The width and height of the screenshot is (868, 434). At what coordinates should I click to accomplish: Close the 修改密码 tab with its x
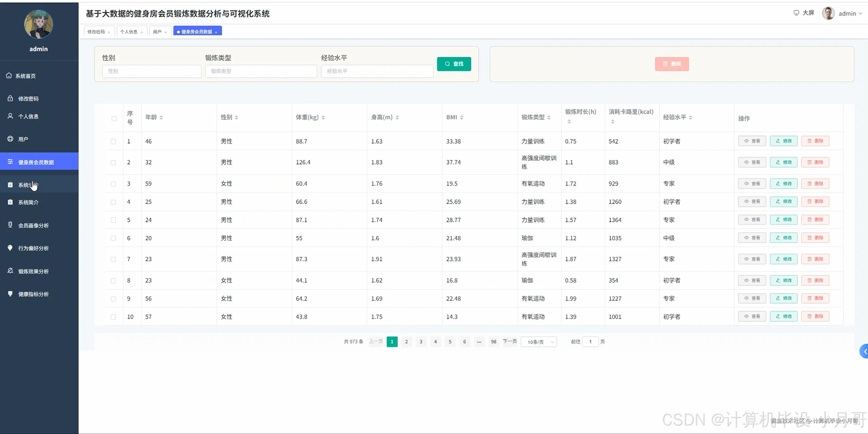pyautogui.click(x=109, y=32)
